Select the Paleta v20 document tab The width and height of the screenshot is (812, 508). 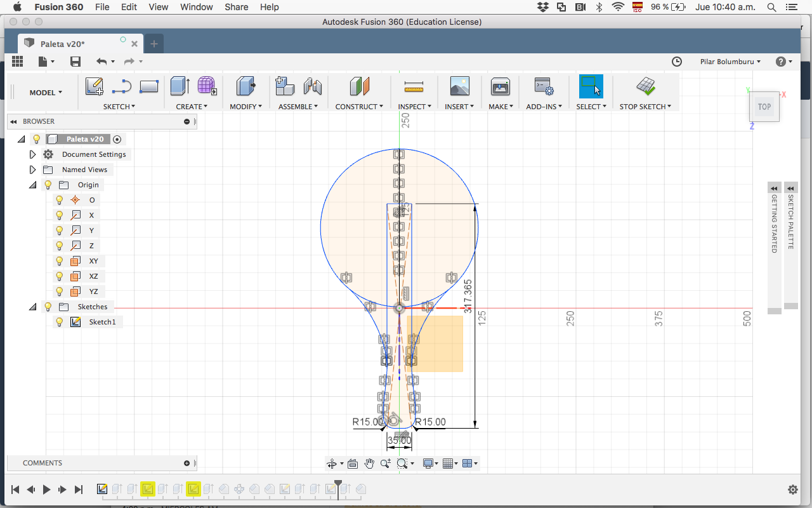tap(80, 44)
